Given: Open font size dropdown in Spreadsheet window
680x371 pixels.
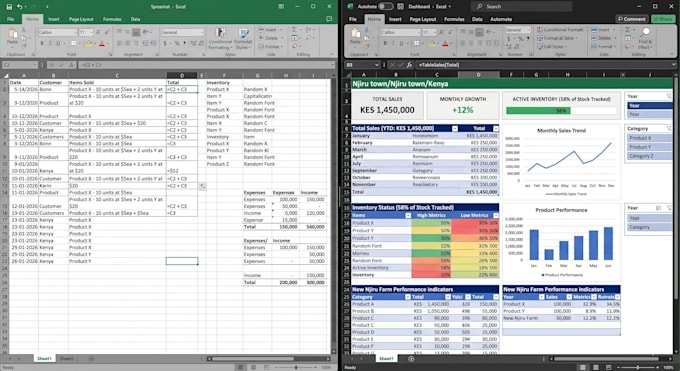Looking at the screenshot, I should tap(92, 32).
